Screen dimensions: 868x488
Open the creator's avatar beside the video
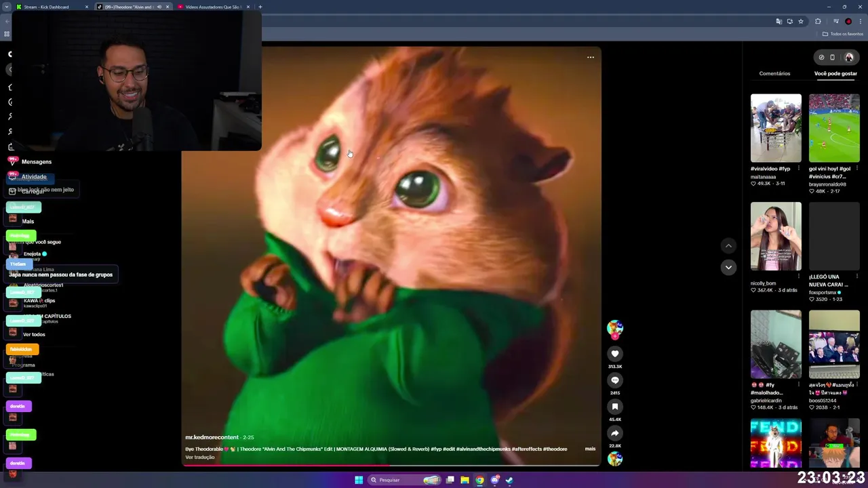[x=614, y=328]
